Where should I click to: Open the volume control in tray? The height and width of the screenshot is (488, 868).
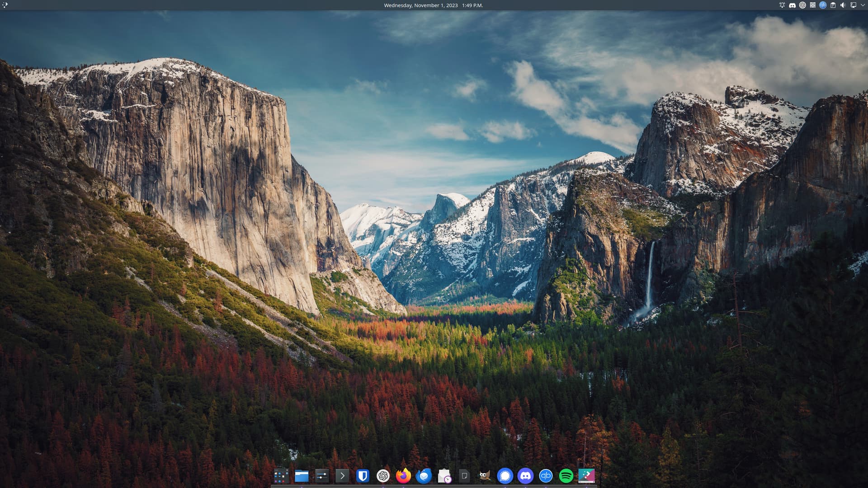coord(843,5)
